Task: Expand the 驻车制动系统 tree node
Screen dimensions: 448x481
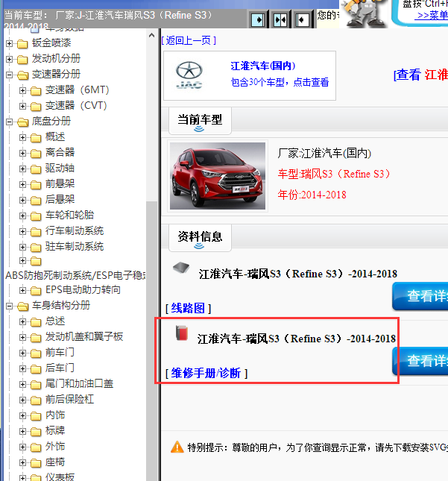Action: [x=22, y=247]
